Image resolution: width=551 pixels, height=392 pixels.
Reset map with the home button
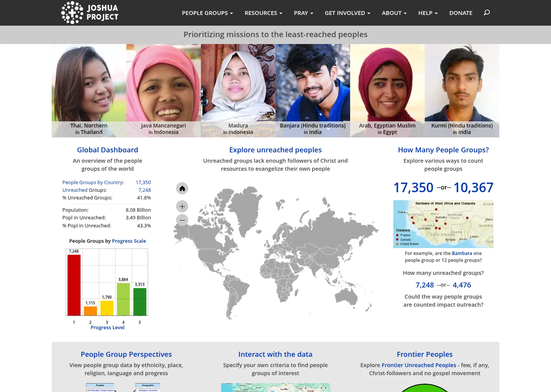182,188
